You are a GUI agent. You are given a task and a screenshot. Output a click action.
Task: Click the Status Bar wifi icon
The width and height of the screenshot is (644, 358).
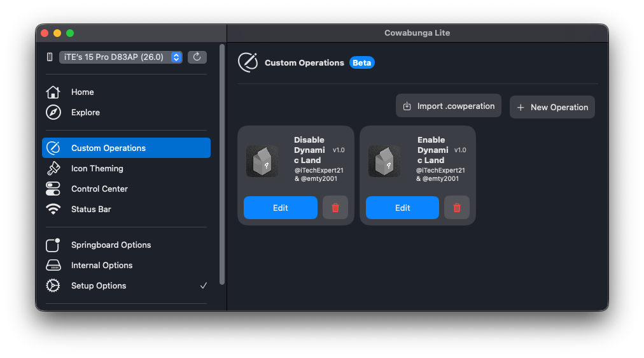[53, 209]
